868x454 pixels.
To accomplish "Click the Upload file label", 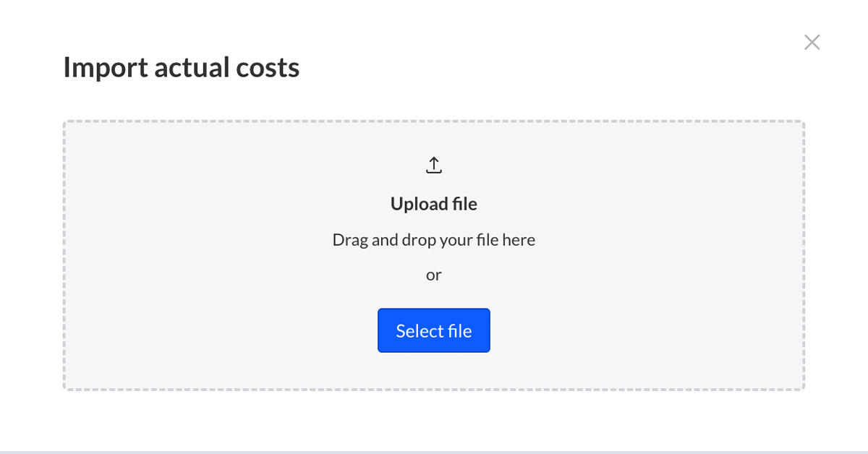I will 434,204.
